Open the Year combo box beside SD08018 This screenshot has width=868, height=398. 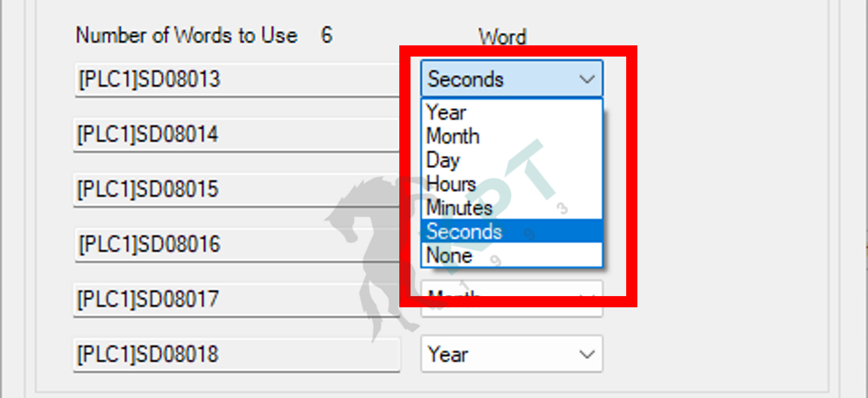pyautogui.click(x=511, y=354)
